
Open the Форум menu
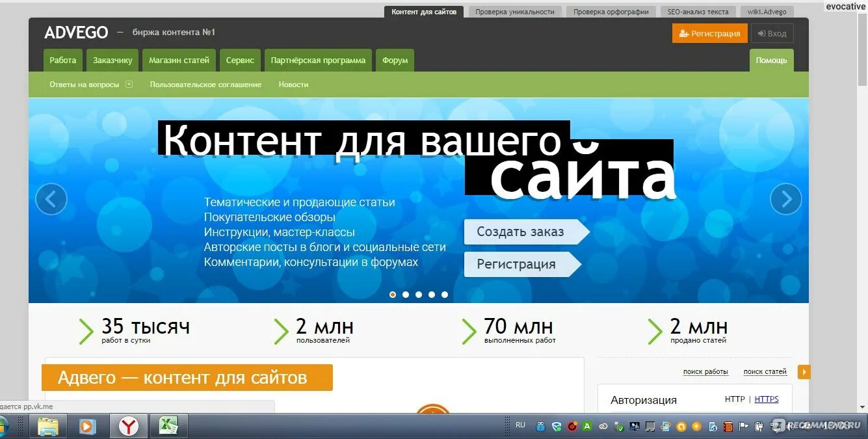(395, 60)
